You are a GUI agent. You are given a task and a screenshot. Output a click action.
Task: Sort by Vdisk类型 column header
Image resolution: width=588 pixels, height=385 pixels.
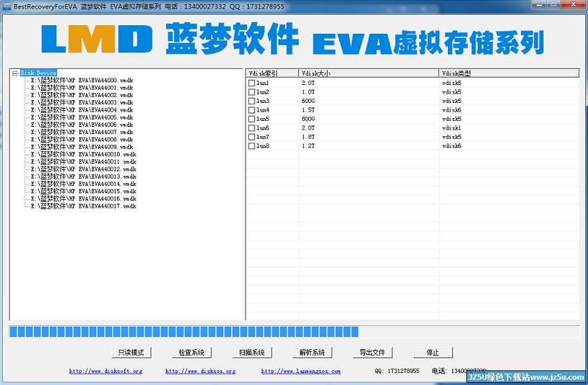(510, 74)
